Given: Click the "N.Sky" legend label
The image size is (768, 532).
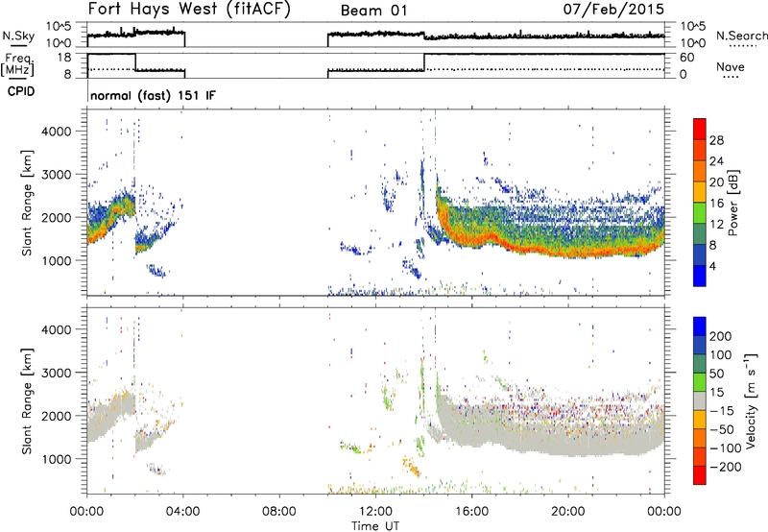Looking at the screenshot, I should click(18, 36).
